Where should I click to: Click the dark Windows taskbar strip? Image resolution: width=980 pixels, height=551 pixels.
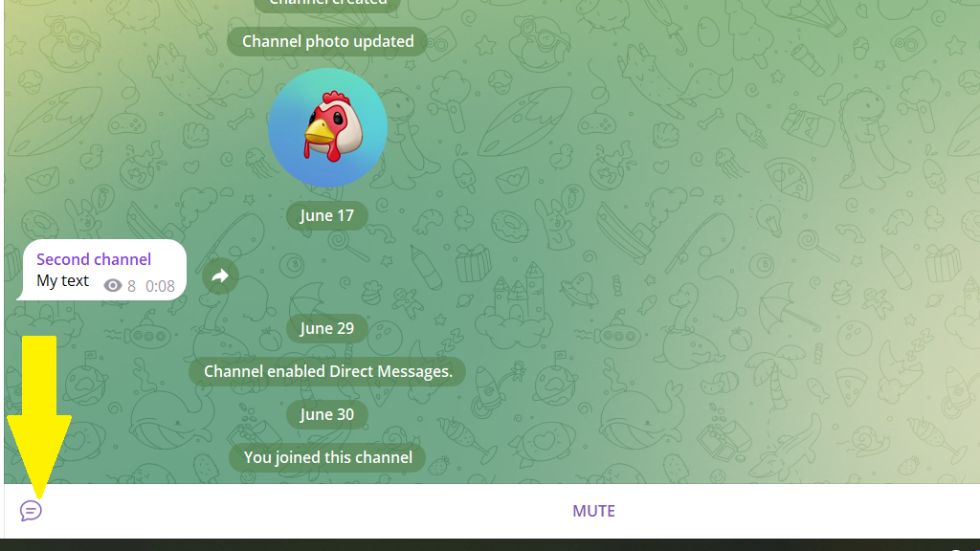490,544
